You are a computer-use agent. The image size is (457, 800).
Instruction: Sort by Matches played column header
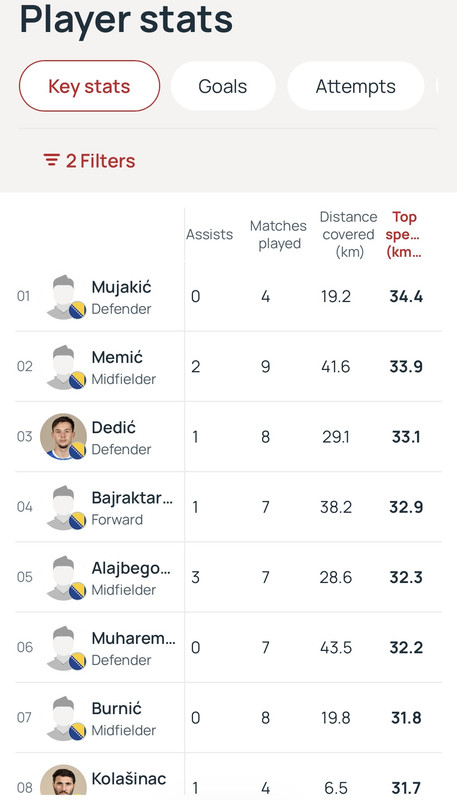[278, 235]
